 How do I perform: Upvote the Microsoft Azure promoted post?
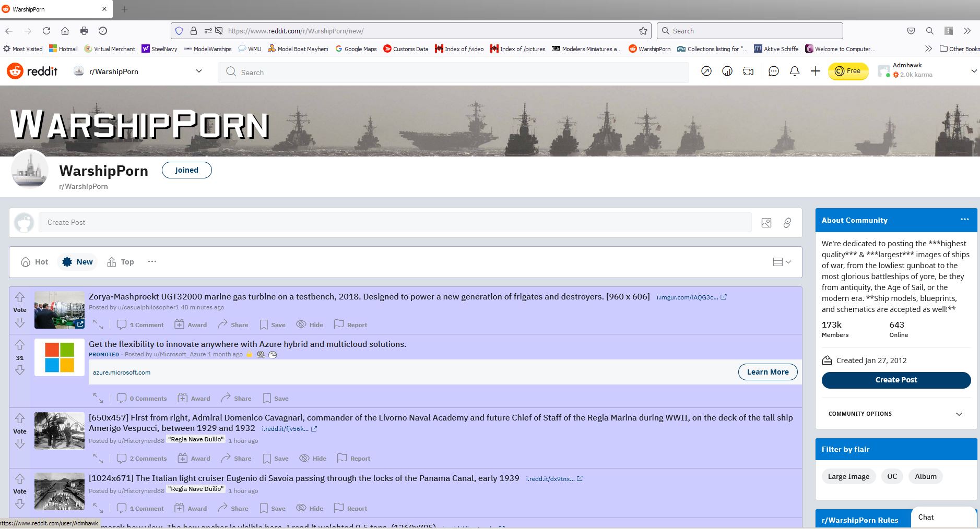point(20,345)
